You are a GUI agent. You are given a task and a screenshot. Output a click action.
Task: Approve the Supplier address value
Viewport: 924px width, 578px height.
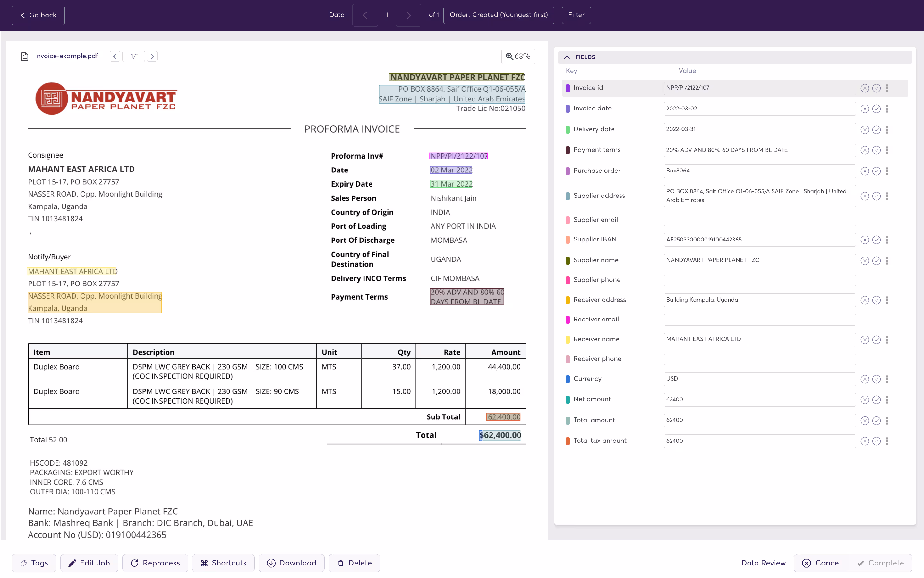click(x=877, y=196)
